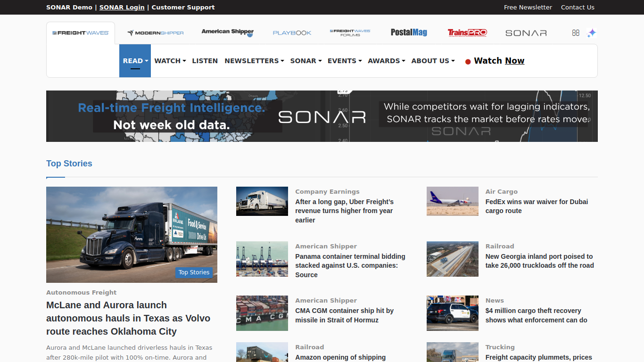Click the Top Stories section heading
The width and height of the screenshot is (644, 362).
[x=69, y=164]
